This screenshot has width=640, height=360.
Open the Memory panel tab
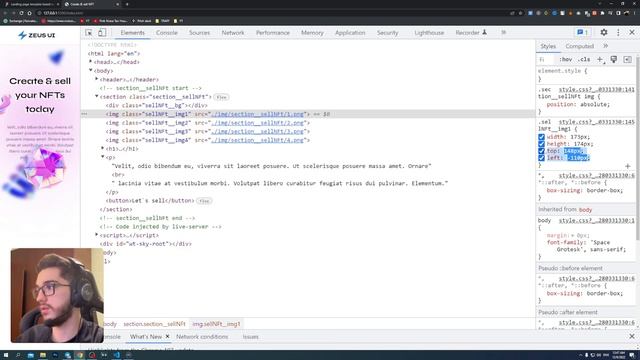(312, 33)
